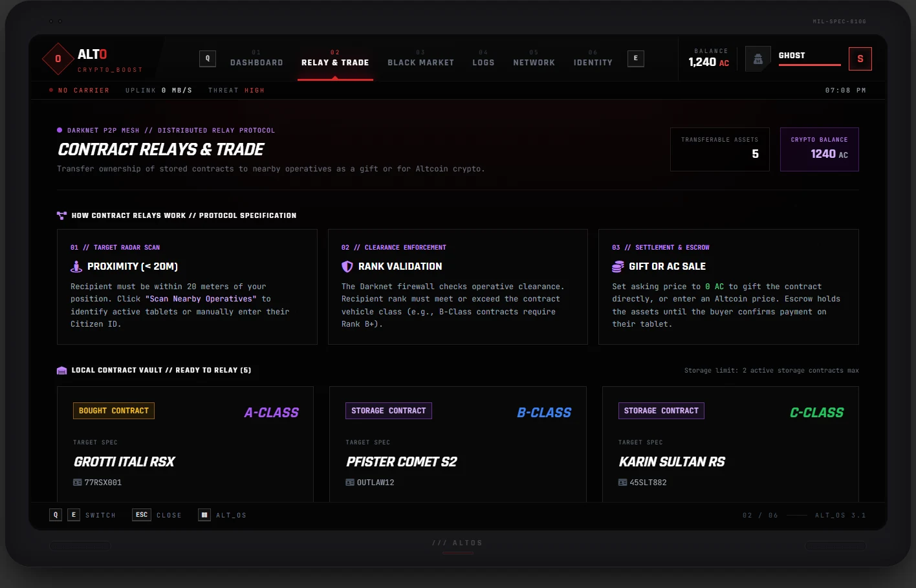The height and width of the screenshot is (588, 916).
Task: Click the red S rank badge
Action: 860,59
